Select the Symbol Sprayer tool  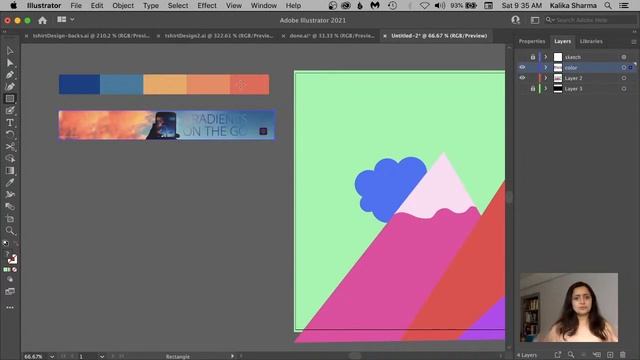10,194
